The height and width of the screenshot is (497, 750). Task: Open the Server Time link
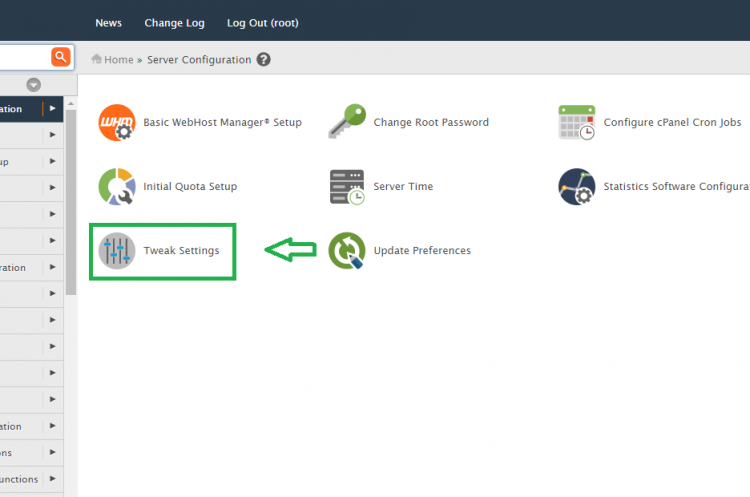(403, 187)
